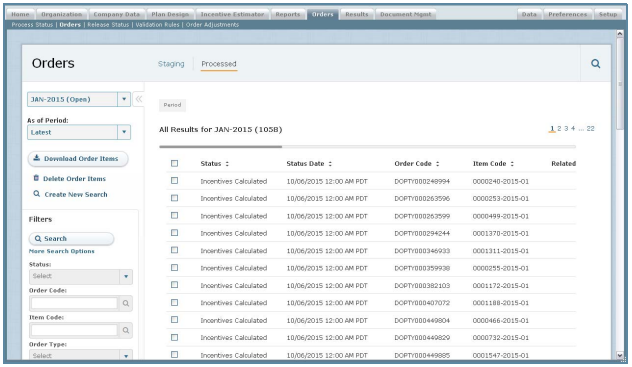Open the Document Mgmt navigation tab

pos(405,14)
